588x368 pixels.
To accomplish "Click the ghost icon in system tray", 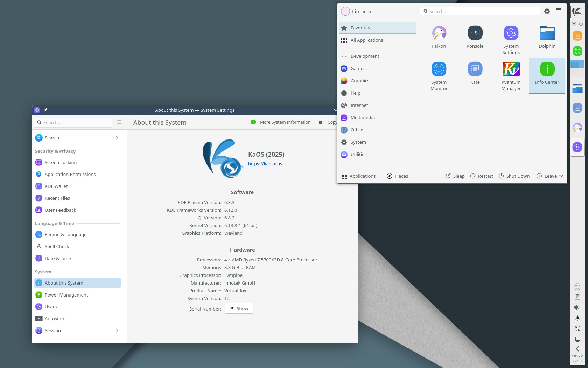I will coord(577,286).
